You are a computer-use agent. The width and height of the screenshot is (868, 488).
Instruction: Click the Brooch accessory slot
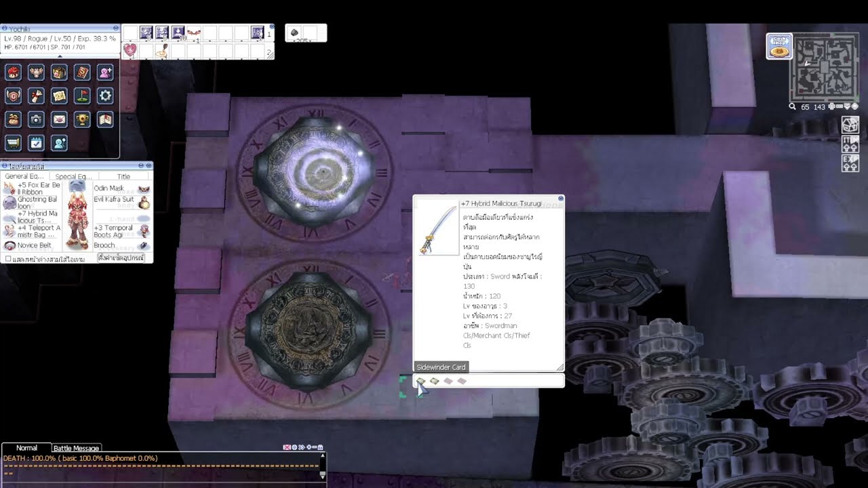(x=122, y=245)
